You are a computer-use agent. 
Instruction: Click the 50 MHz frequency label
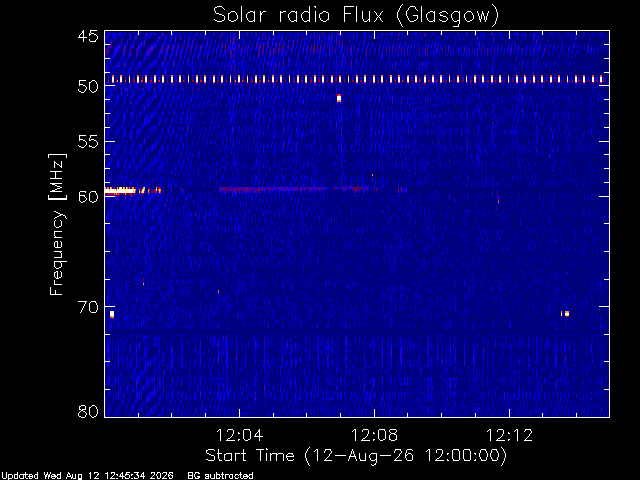coord(88,86)
